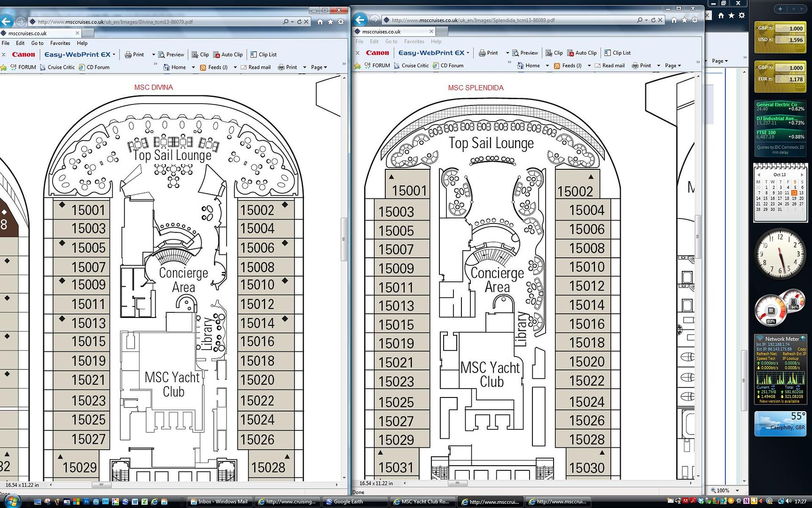Image resolution: width=812 pixels, height=508 pixels.
Task: Click Canon Preview in Divina window
Action: (171, 55)
